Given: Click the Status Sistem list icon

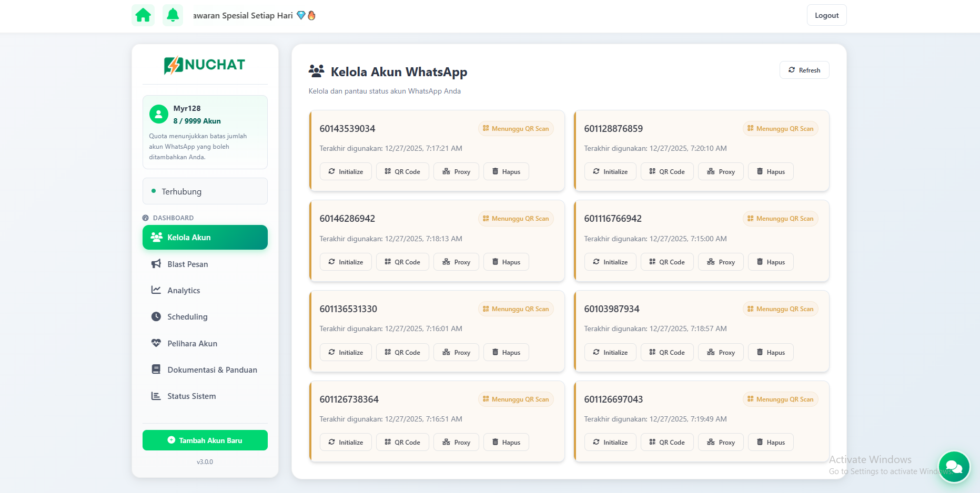Looking at the screenshot, I should coord(156,396).
